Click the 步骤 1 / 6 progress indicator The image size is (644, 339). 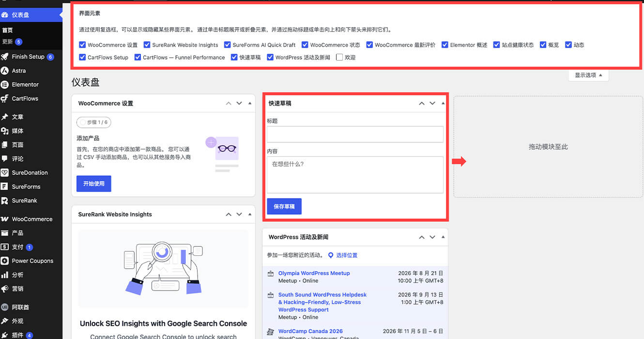tap(94, 123)
